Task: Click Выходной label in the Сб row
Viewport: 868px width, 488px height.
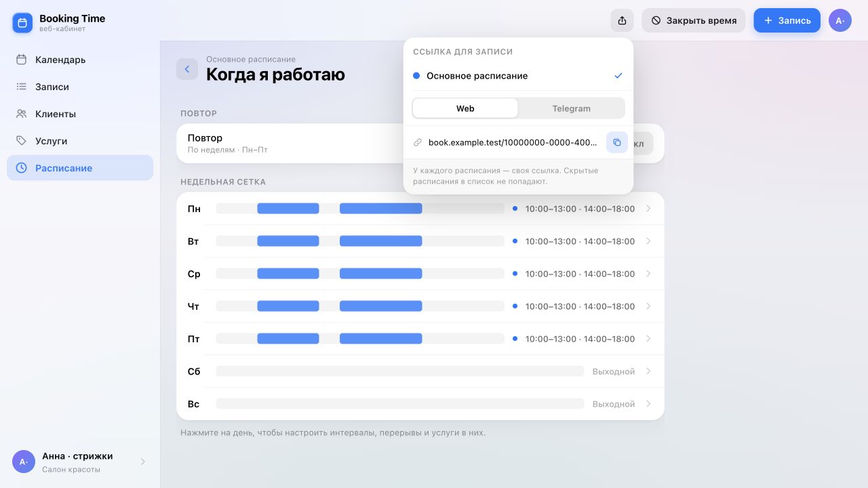Action: click(x=614, y=371)
